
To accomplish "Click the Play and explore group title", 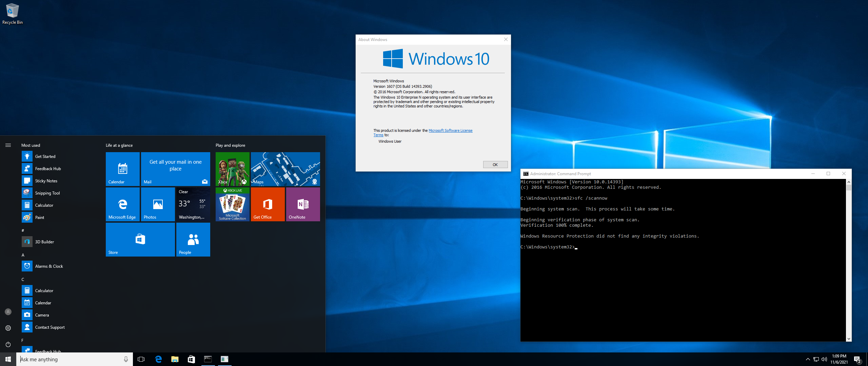I will click(x=230, y=145).
